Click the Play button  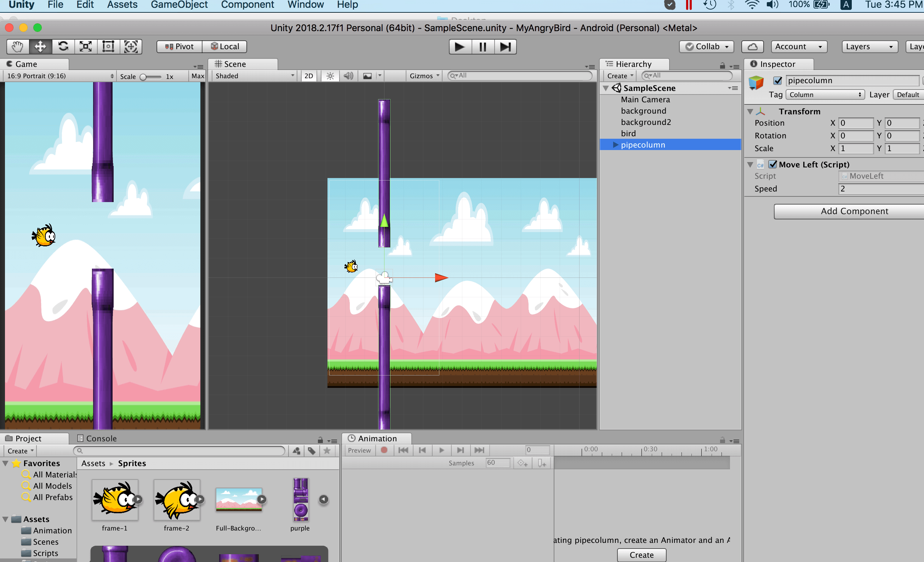tap(460, 47)
